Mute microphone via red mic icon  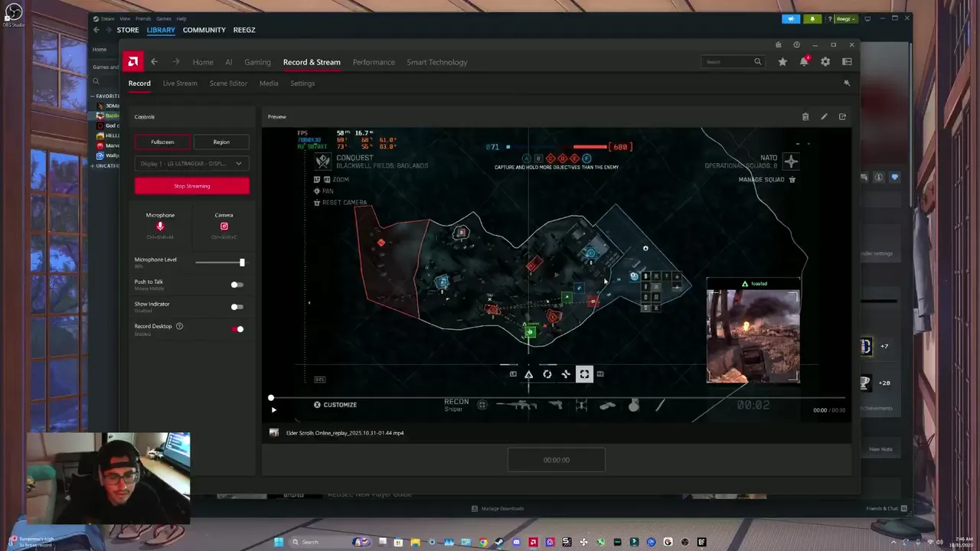point(160,227)
